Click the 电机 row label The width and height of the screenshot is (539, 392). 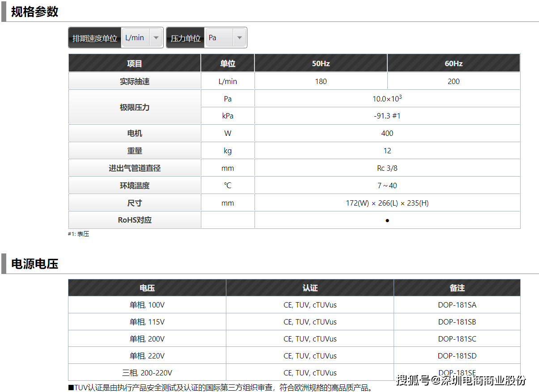pyautogui.click(x=135, y=133)
